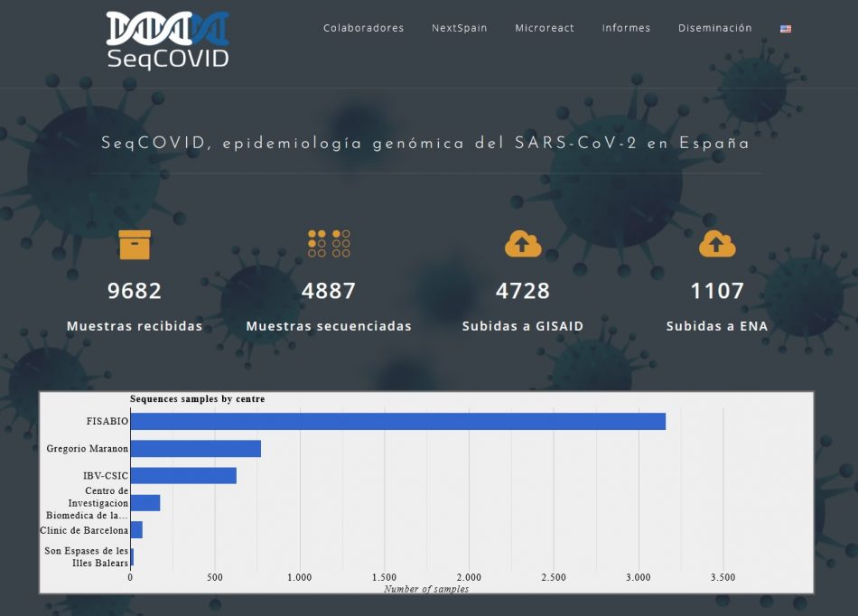Click the Muestras recibidas label
The height and width of the screenshot is (616, 858).
coord(135,326)
